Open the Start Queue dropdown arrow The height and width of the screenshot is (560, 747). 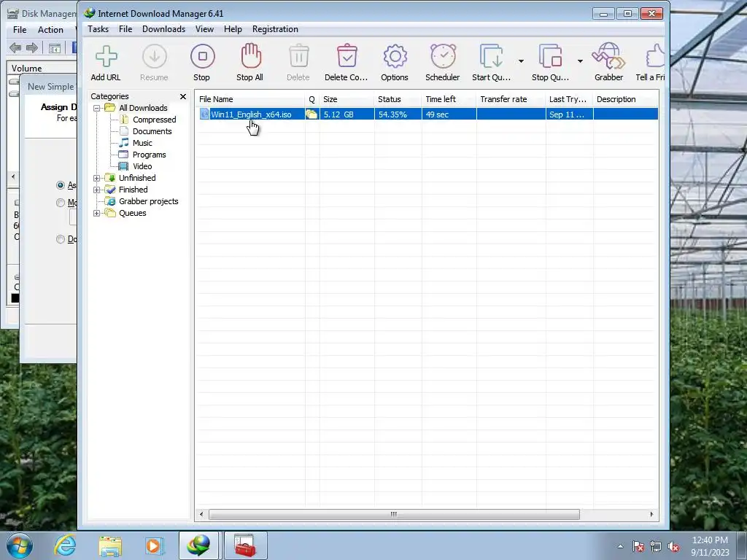click(521, 61)
